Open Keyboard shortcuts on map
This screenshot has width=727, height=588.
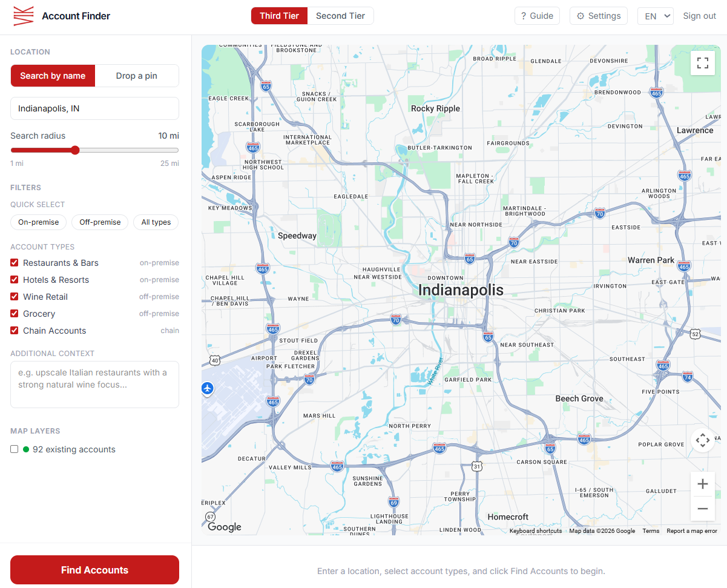coord(536,531)
